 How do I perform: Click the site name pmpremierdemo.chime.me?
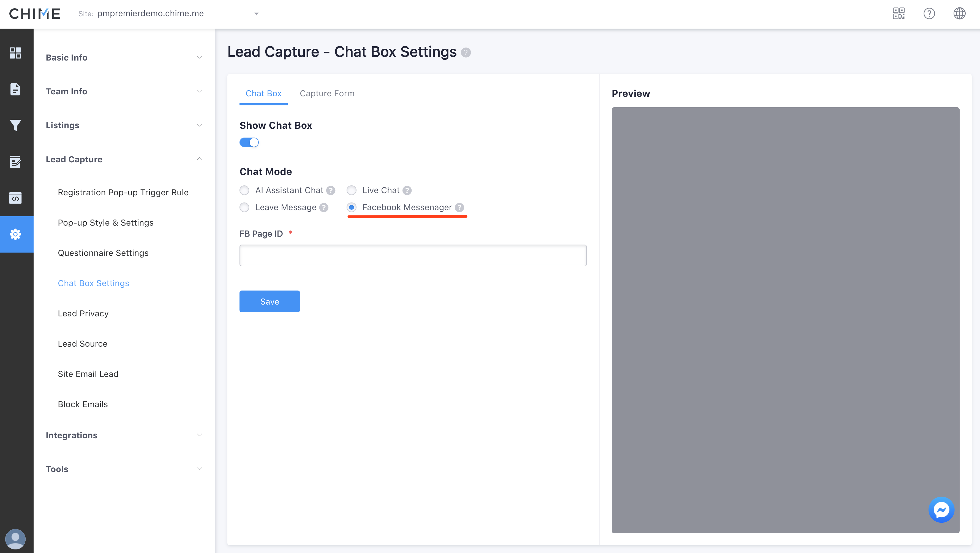(150, 13)
